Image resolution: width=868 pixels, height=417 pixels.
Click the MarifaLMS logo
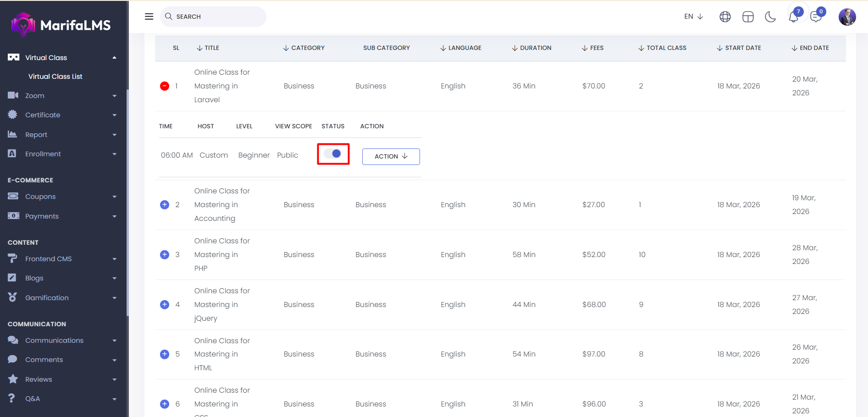61,25
